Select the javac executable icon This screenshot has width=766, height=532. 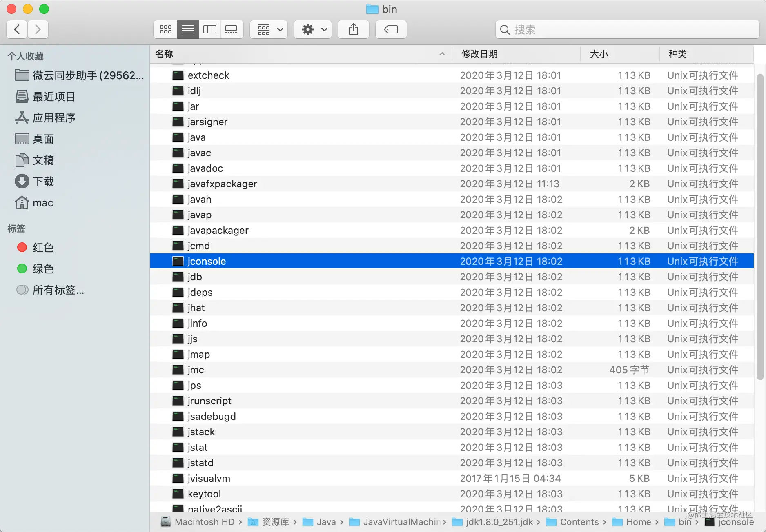178,153
